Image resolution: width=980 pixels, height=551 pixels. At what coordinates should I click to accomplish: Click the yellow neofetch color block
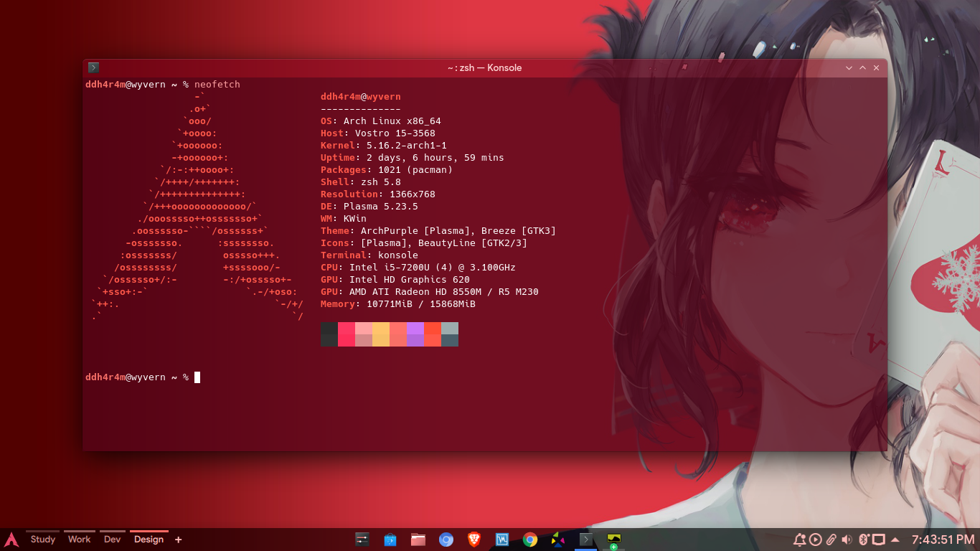(381, 334)
